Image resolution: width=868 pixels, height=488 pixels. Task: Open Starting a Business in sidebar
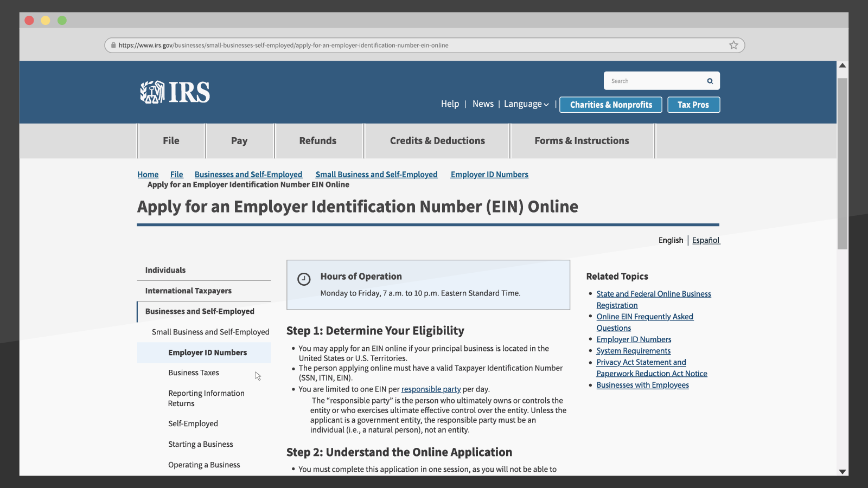point(201,444)
